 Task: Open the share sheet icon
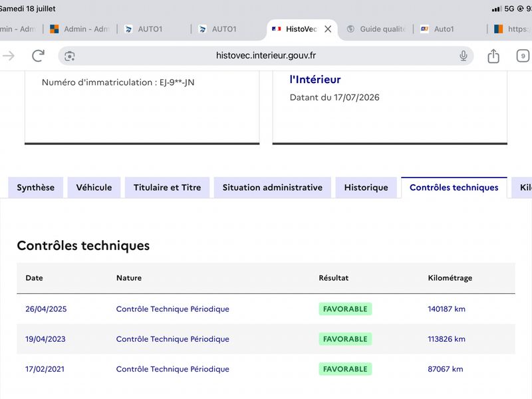pyautogui.click(x=493, y=56)
